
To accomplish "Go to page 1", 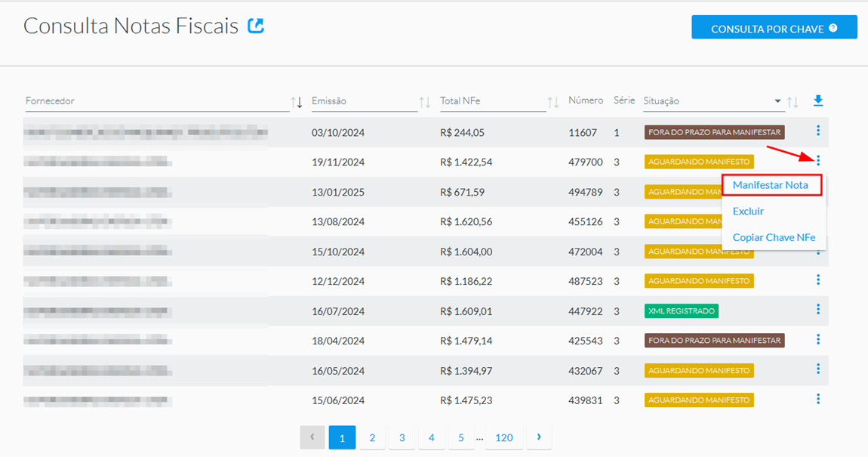I will coord(342,437).
